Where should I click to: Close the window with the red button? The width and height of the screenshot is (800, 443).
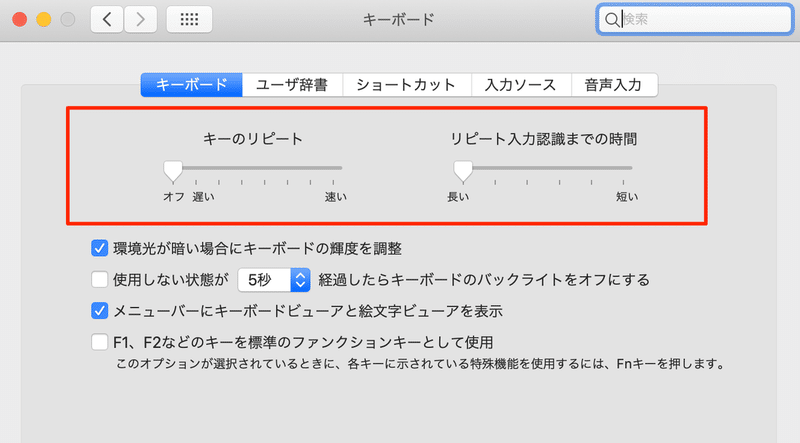(19, 19)
